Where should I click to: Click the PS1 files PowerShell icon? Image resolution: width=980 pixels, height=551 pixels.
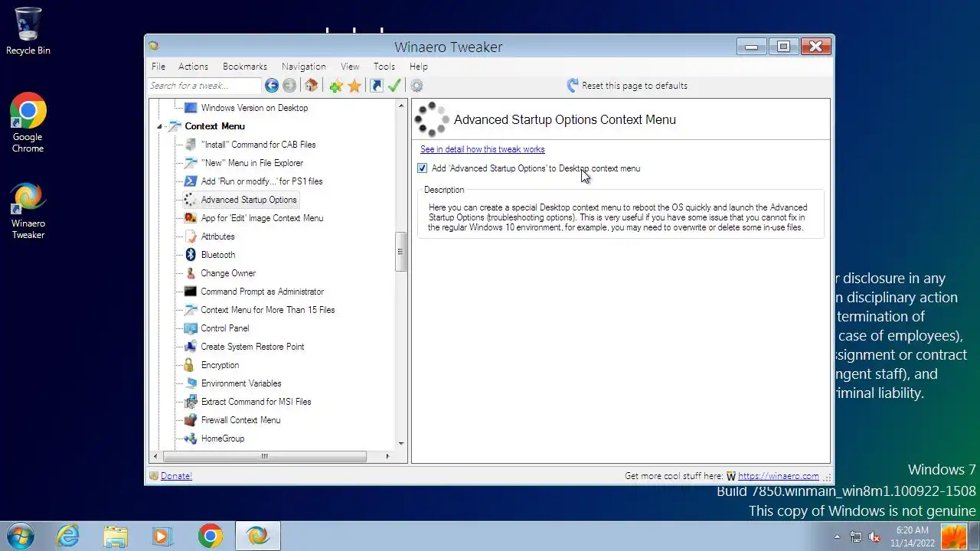(x=191, y=181)
